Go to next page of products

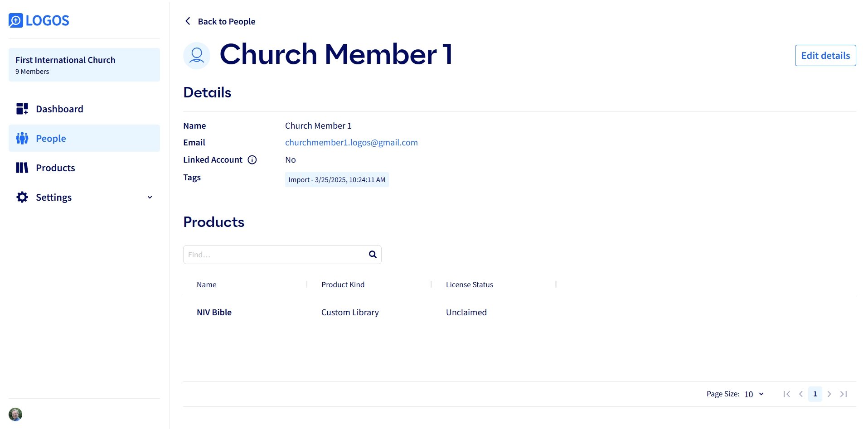[x=829, y=394]
